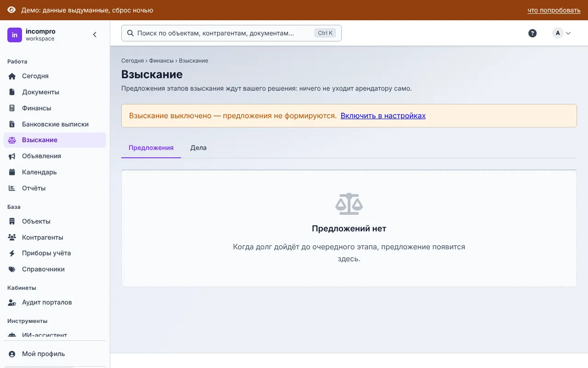Viewport: 588px width, 368px height.
Task: Click the magnifier icon in search bar
Action: pos(130,33)
